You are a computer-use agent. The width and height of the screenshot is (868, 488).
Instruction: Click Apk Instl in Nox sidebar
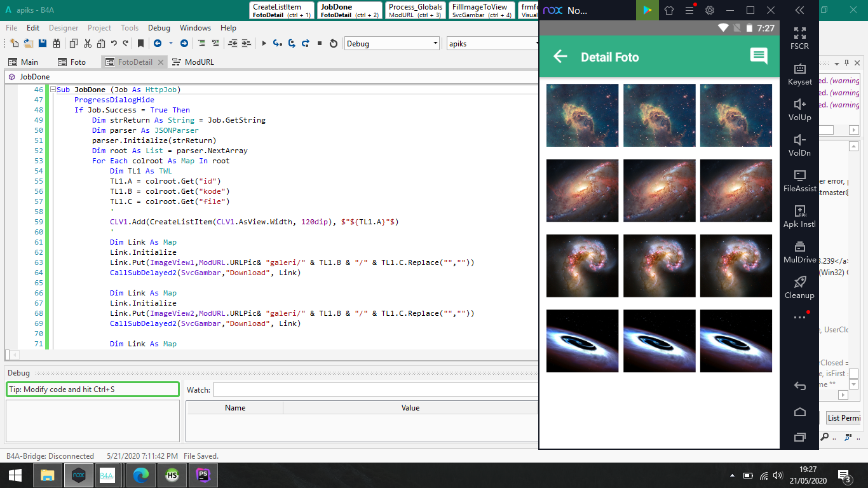799,215
